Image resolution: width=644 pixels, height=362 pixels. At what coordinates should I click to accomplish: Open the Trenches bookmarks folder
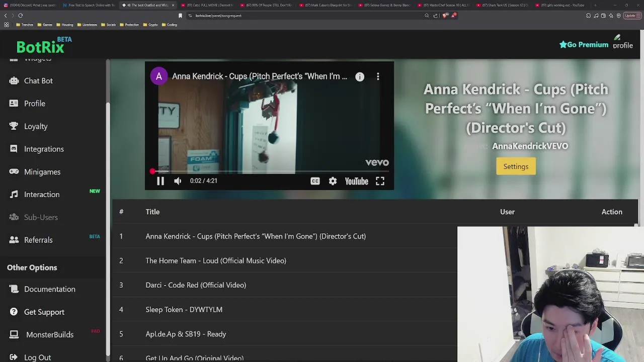[x=25, y=25]
